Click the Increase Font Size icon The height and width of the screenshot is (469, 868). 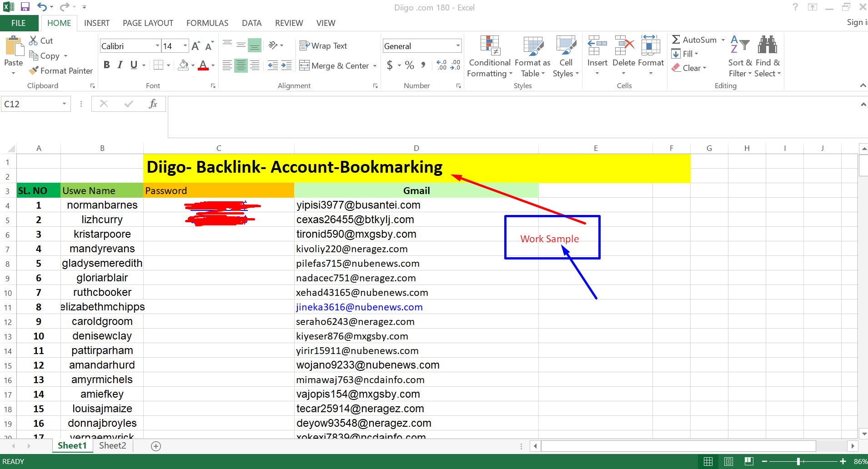click(x=196, y=46)
